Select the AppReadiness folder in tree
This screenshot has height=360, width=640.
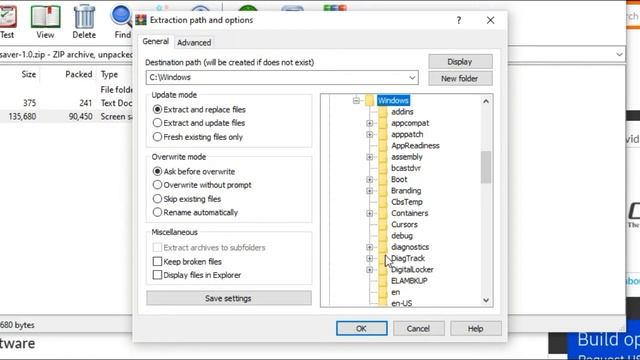pyautogui.click(x=415, y=146)
